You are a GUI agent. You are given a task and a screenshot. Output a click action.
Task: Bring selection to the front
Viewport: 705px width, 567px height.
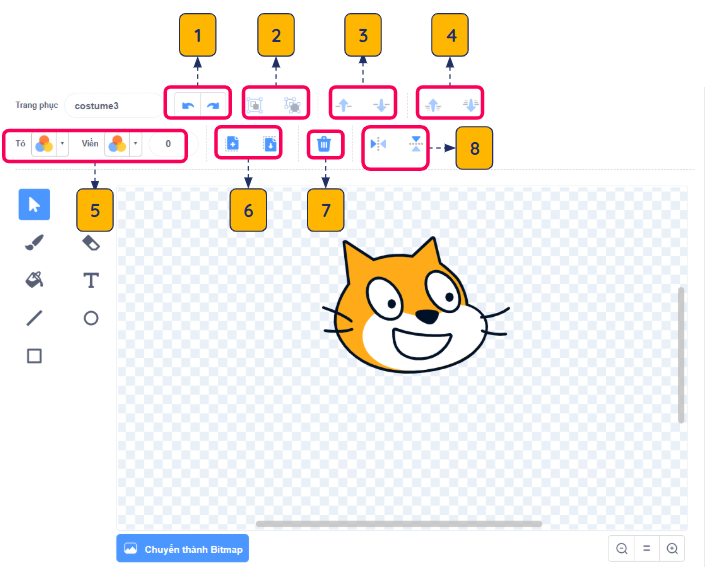[x=433, y=105]
